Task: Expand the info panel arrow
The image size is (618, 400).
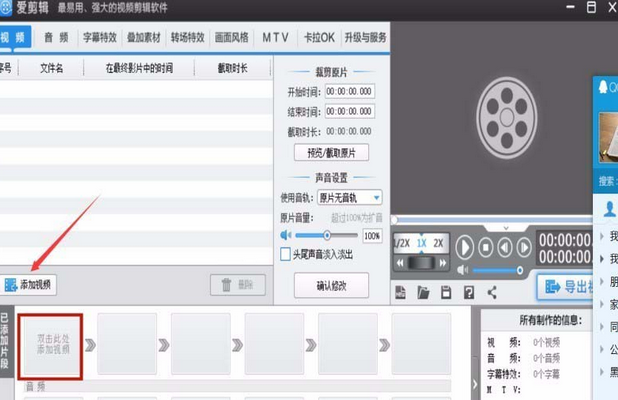Action: coord(475,384)
